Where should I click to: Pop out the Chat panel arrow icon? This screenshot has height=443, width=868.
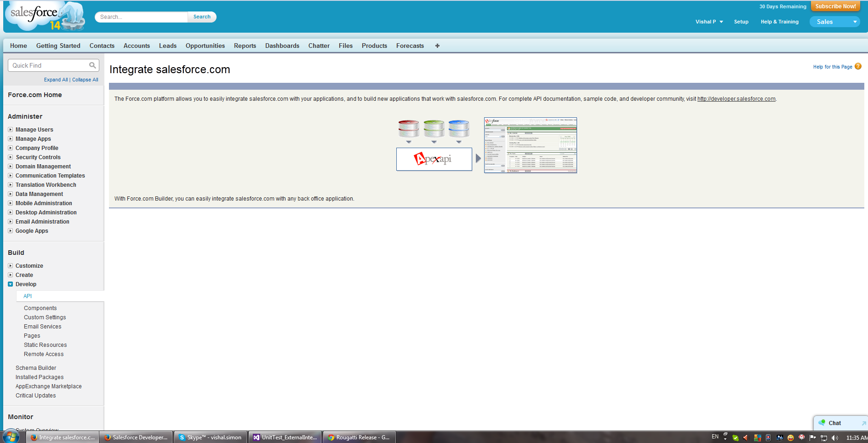(864, 423)
